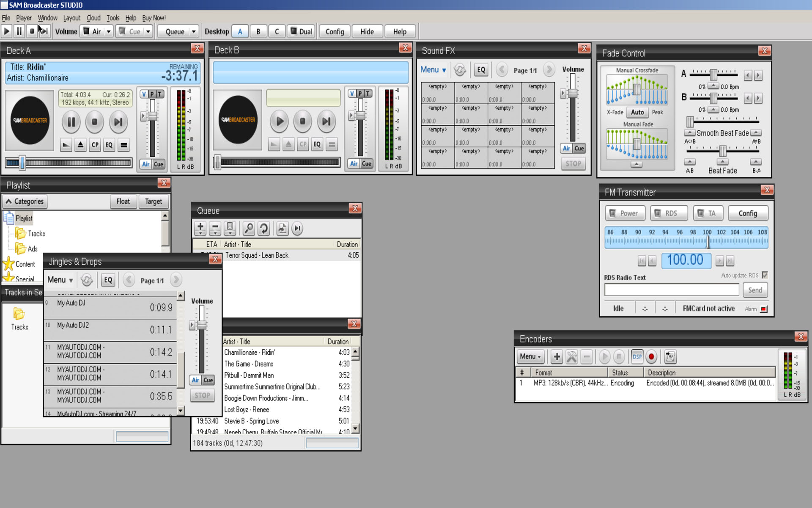Click the Send button for RDS text
The width and height of the screenshot is (812, 508).
[x=755, y=290]
